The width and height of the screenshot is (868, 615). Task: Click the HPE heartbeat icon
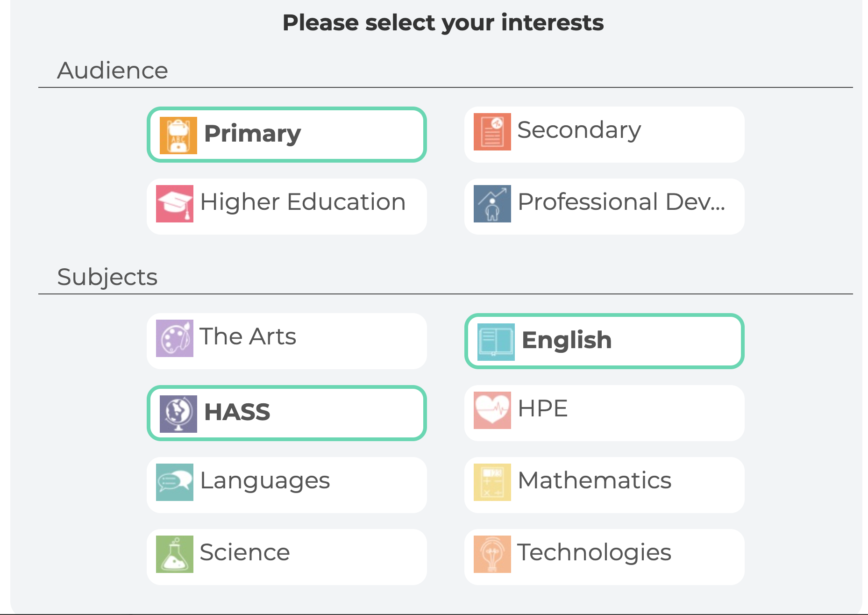492,410
